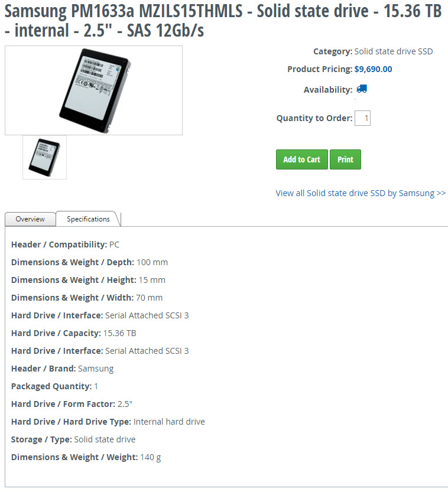Click the Depth 100 mm specification row

click(90, 262)
